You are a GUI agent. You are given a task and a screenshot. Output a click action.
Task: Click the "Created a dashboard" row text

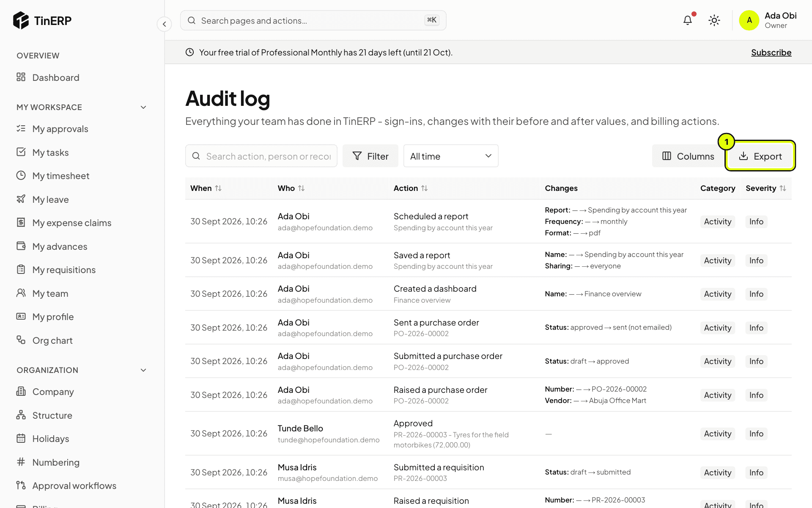tap(435, 289)
